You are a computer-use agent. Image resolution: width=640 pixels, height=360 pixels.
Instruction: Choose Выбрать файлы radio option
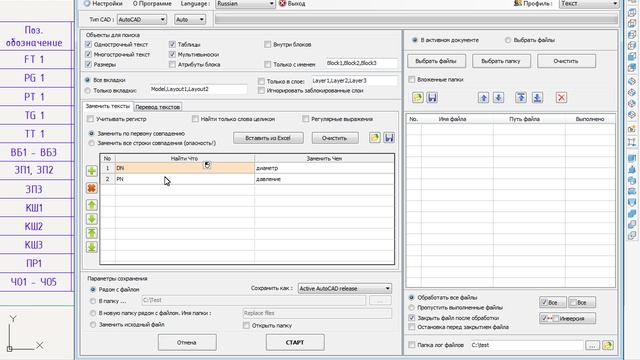[508, 40]
